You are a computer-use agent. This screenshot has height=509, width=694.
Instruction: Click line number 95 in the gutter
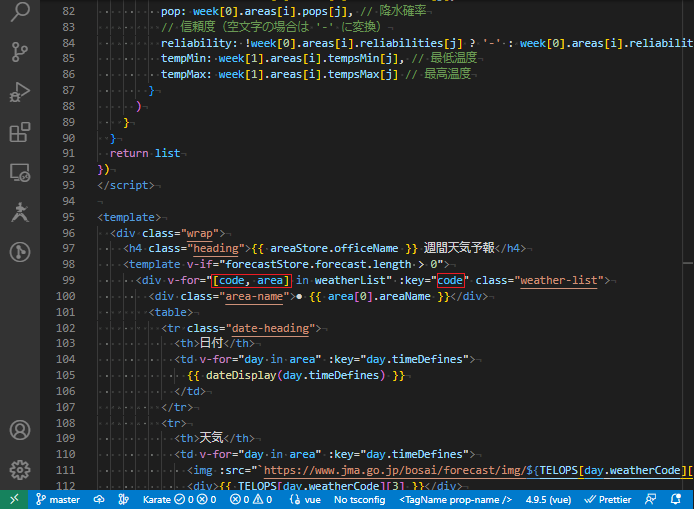tap(69, 217)
